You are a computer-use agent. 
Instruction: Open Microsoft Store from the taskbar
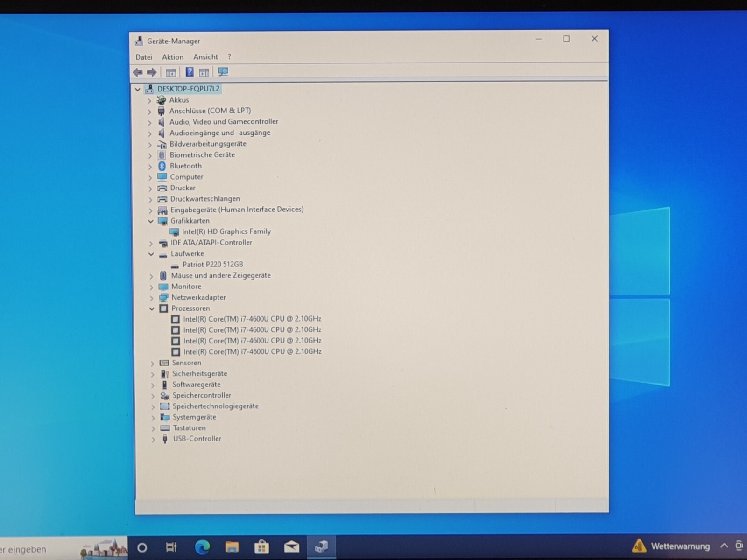(261, 547)
